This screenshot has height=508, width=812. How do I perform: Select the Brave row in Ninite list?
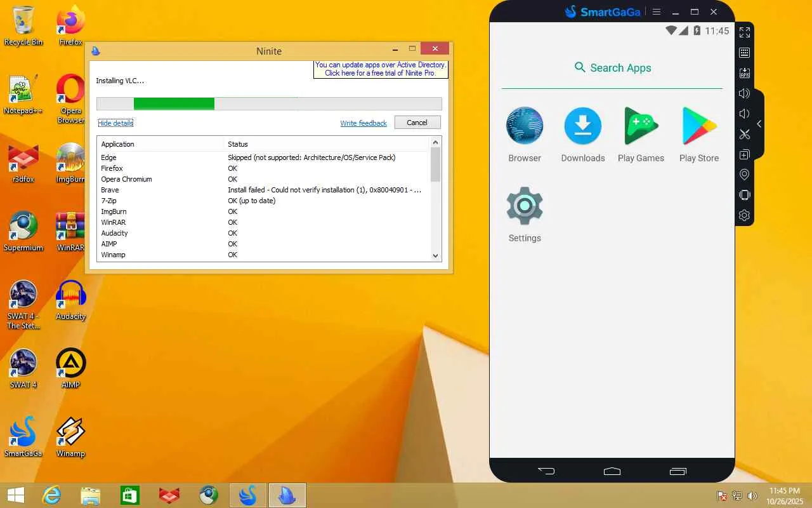coord(263,190)
